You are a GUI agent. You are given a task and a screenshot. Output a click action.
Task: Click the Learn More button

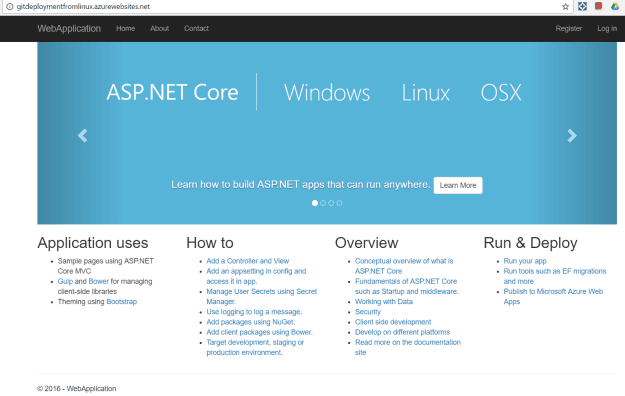(x=458, y=185)
